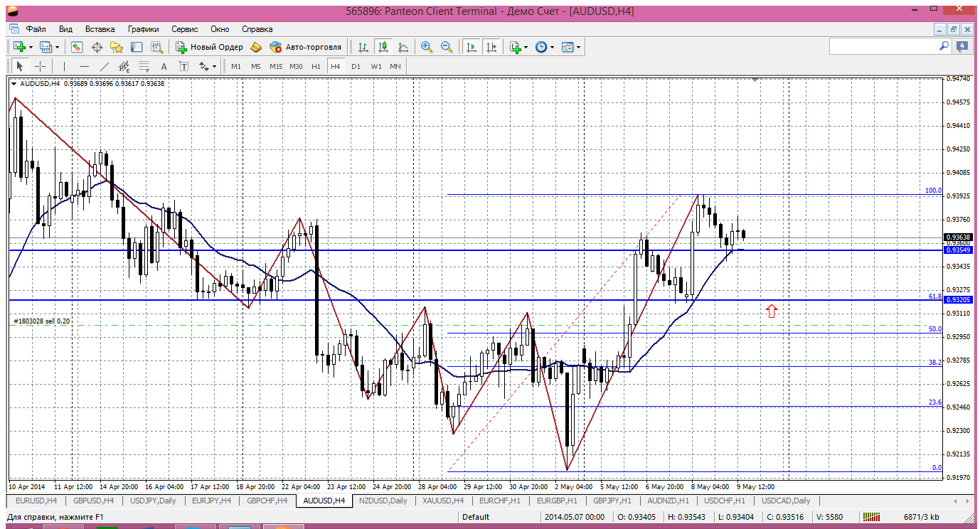The width and height of the screenshot is (980, 529).
Task: Toggle the Авто-торговля auto-trading button
Action: tap(306, 47)
